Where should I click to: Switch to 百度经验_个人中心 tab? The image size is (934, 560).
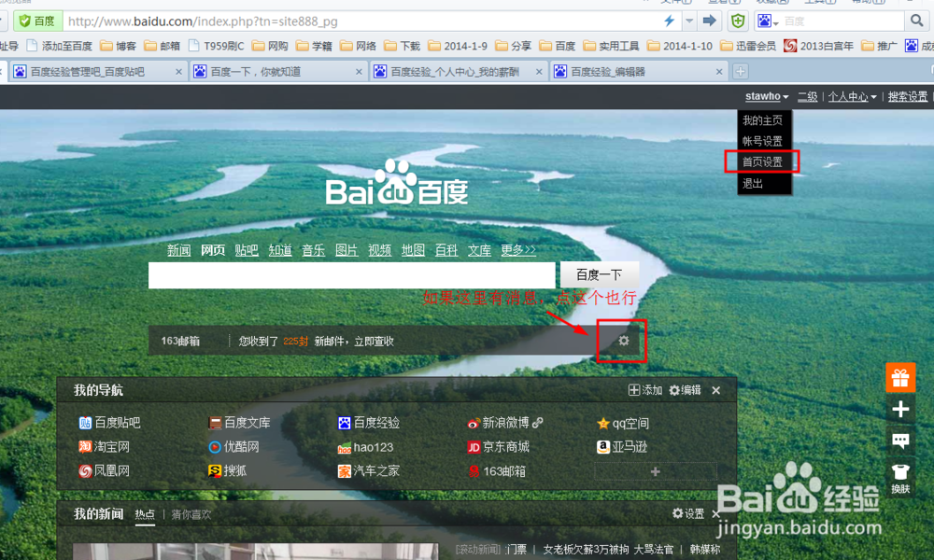point(458,72)
